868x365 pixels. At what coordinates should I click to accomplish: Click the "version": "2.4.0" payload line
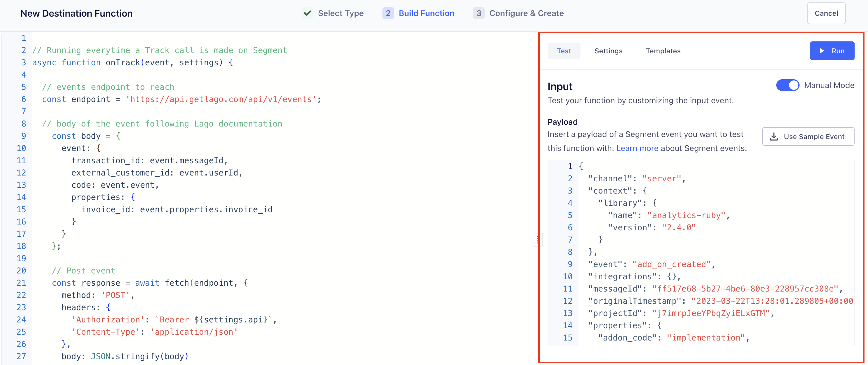(651, 227)
